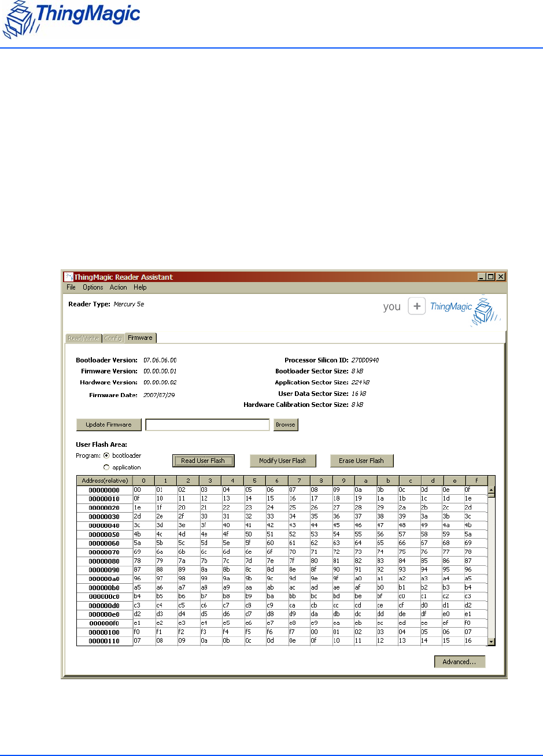The height and width of the screenshot is (756, 543).
Task: Select row address 000000f0
Action: [x=105, y=624]
